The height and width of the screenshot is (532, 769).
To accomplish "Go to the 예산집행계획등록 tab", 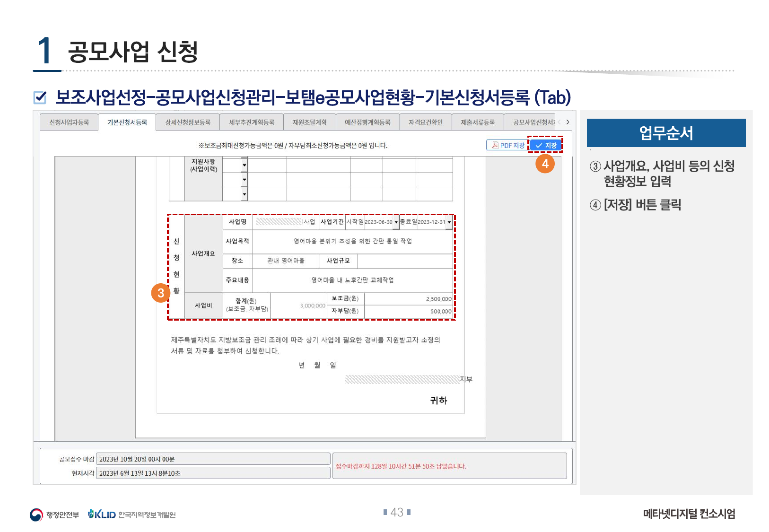I will click(367, 122).
